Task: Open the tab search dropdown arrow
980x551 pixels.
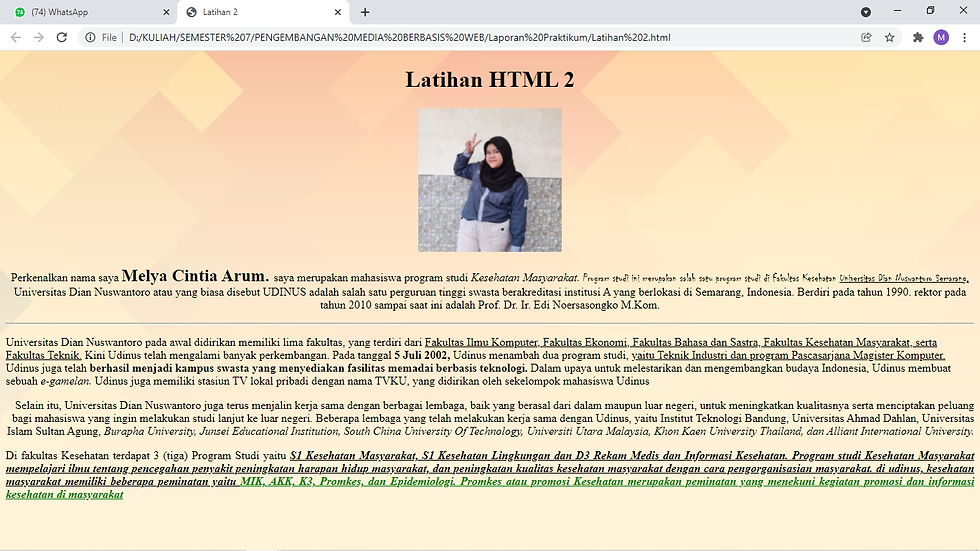Action: pyautogui.click(x=866, y=12)
